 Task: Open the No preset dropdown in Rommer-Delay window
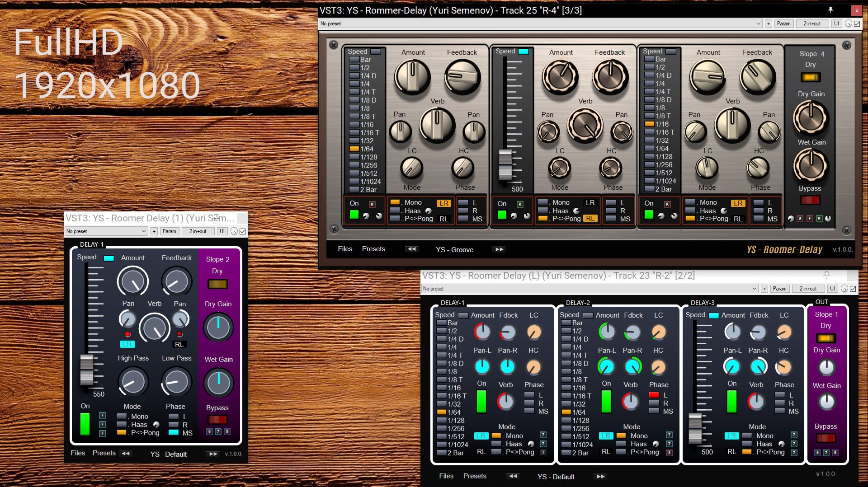pos(542,23)
